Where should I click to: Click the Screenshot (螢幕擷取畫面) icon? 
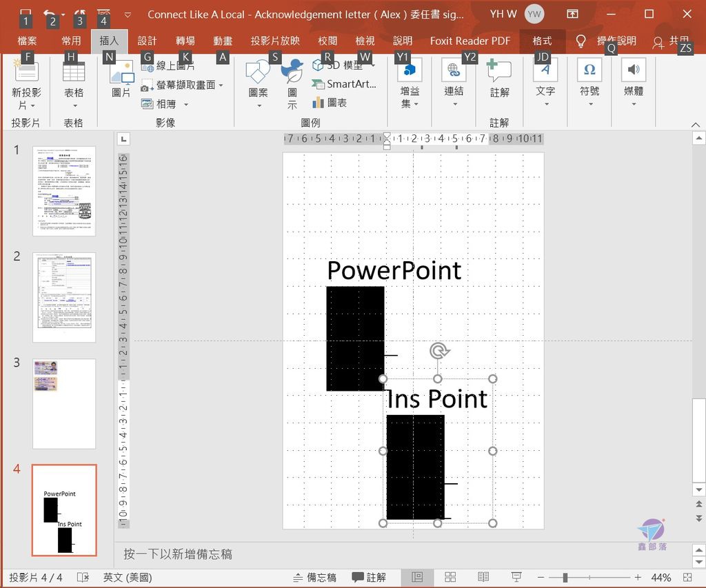point(146,85)
